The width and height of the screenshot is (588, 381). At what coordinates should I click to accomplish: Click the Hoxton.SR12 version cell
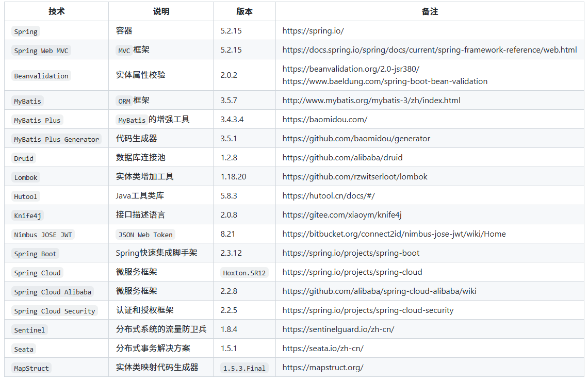244,273
